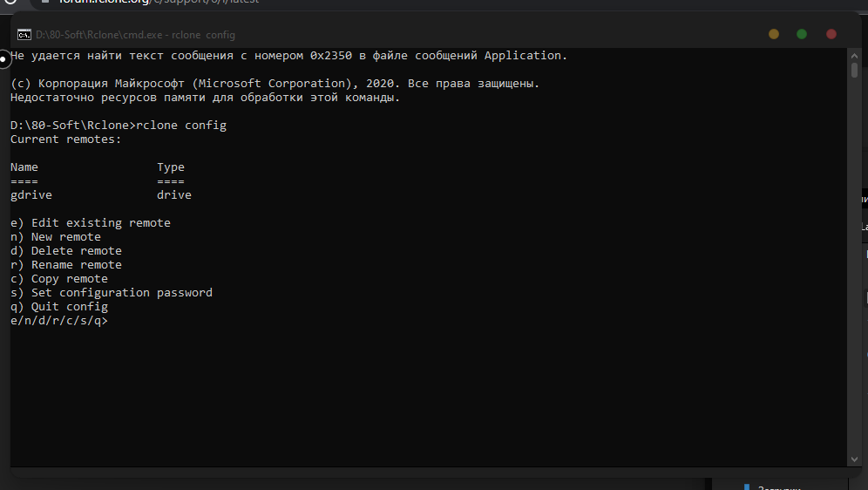Click the terminal scrollbar up arrow
The height and width of the screenshot is (490, 868).
(x=855, y=54)
